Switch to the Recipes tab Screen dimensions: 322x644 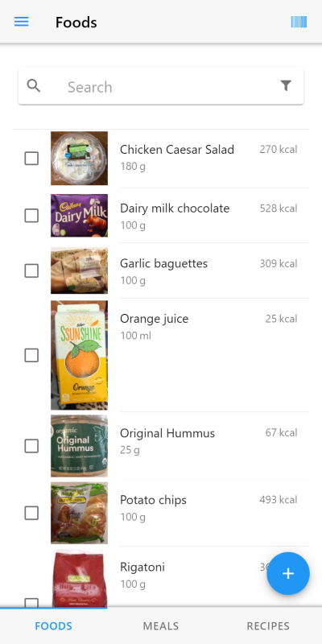click(x=268, y=626)
